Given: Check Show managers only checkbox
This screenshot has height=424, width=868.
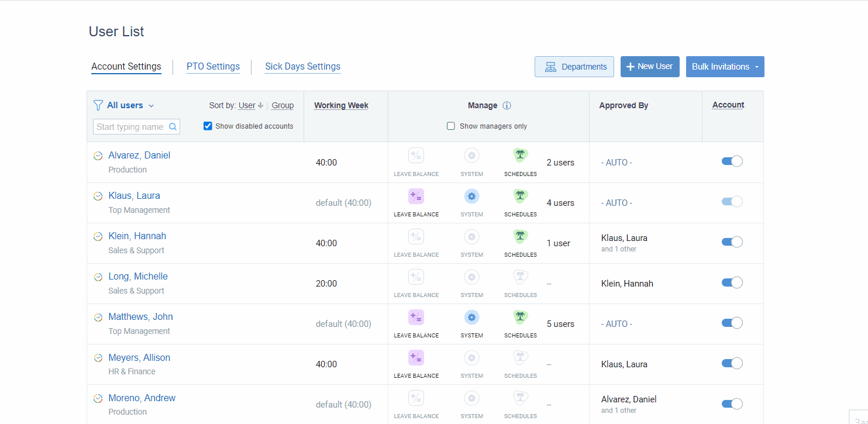Looking at the screenshot, I should point(451,126).
